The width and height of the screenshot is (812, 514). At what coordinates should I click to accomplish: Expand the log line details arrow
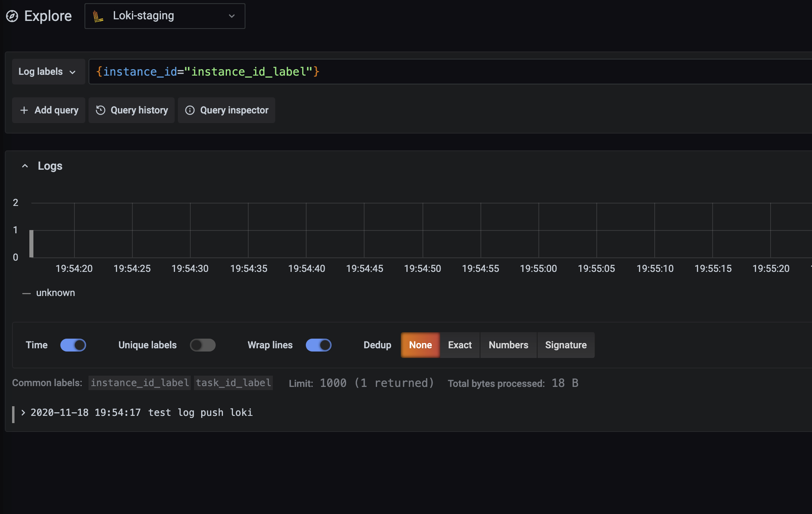tap(23, 412)
